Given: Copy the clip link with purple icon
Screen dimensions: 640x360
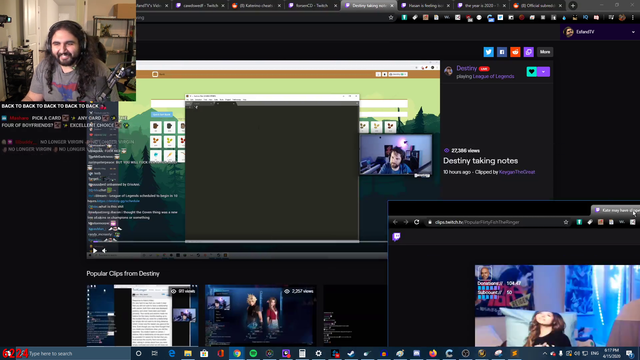Looking at the screenshot, I should [529, 52].
